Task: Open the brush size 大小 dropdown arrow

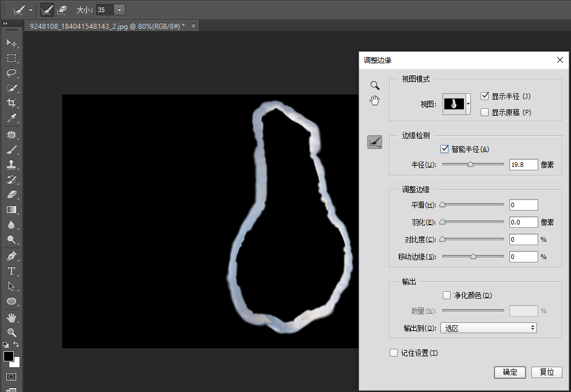Action: [x=120, y=10]
